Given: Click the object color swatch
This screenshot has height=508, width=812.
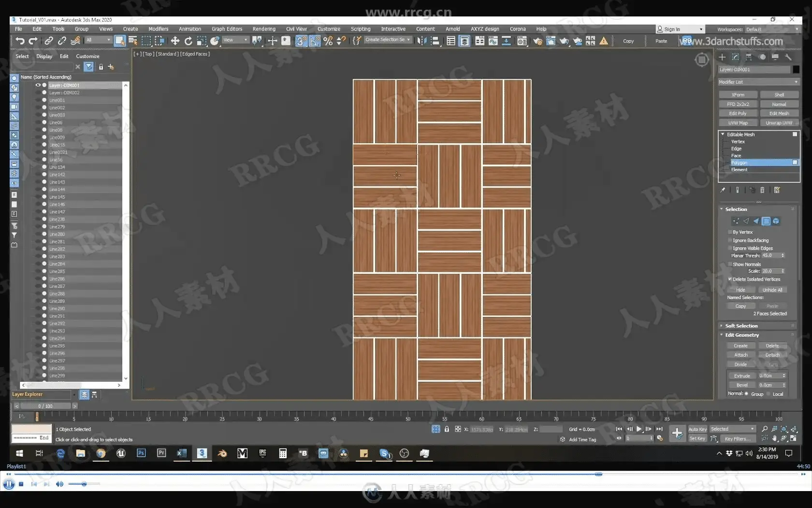Looking at the screenshot, I should 796,69.
